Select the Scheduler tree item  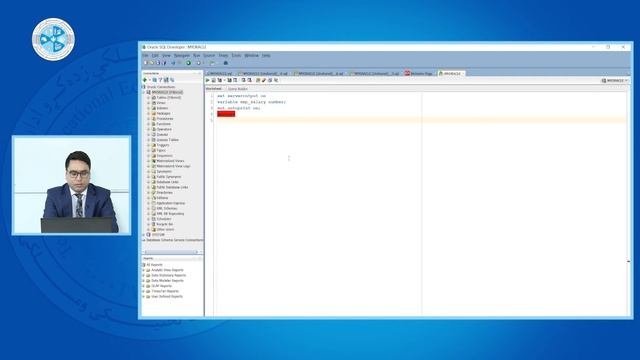pyautogui.click(x=164, y=219)
